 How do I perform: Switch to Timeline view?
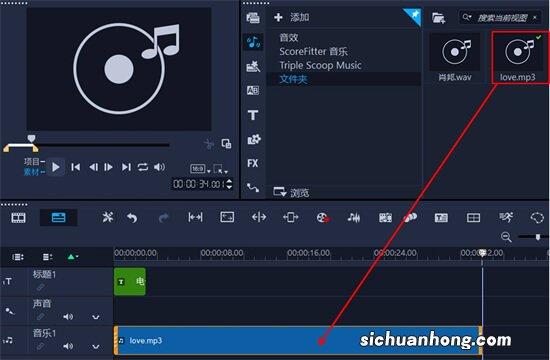pos(58,218)
